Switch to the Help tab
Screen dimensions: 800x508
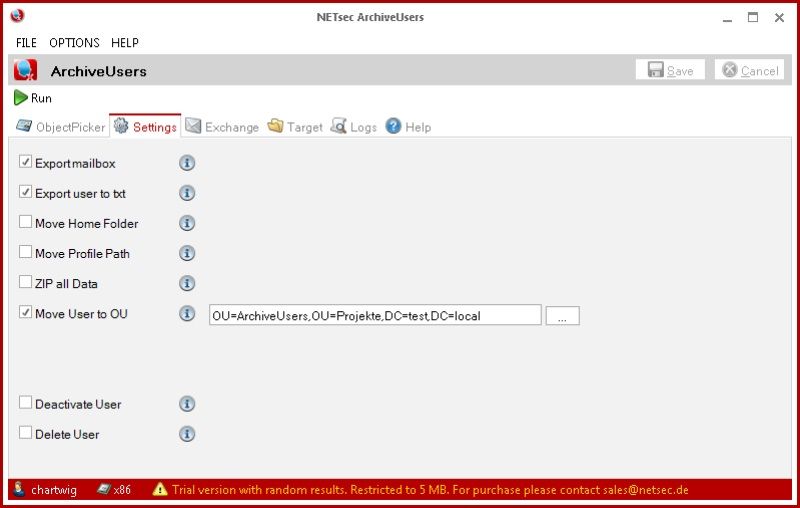(x=409, y=126)
